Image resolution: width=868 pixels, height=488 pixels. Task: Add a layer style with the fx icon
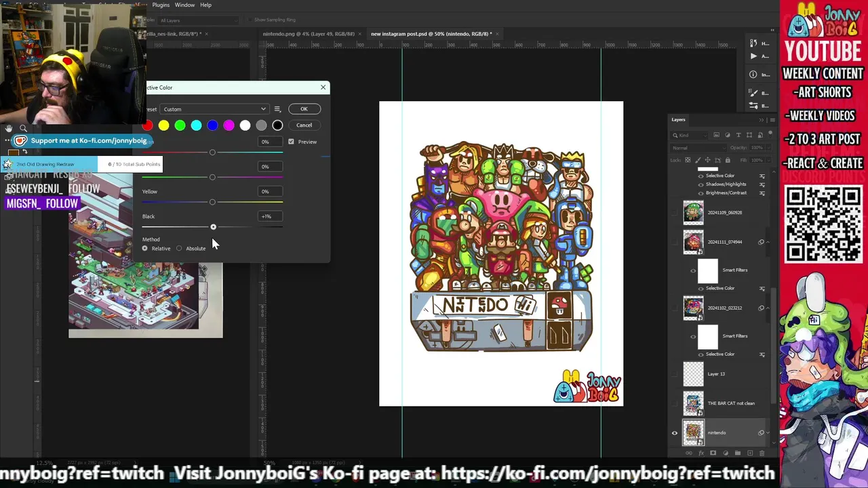tap(701, 453)
